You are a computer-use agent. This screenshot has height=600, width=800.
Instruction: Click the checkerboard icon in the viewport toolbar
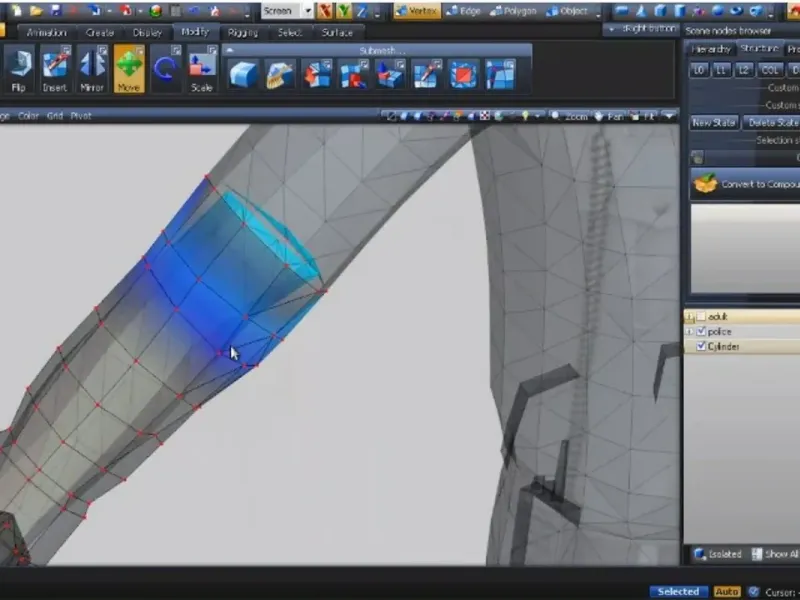485,116
